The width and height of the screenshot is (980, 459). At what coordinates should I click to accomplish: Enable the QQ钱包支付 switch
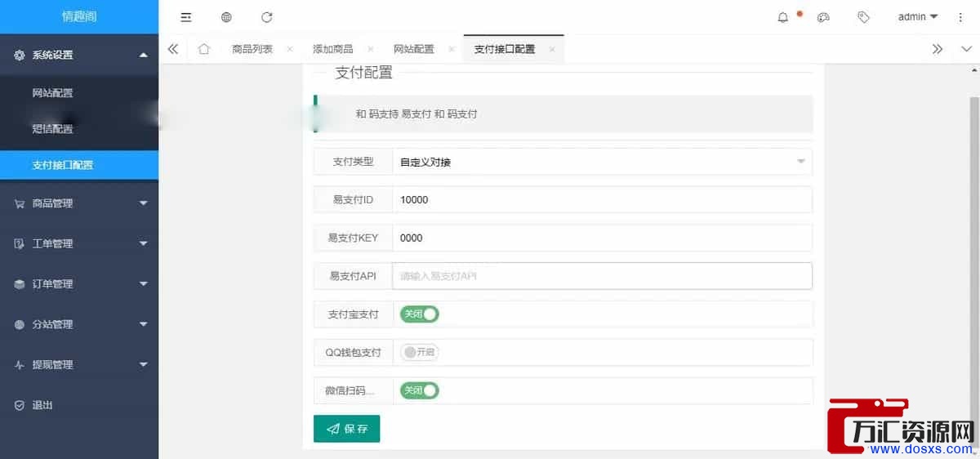pos(420,352)
